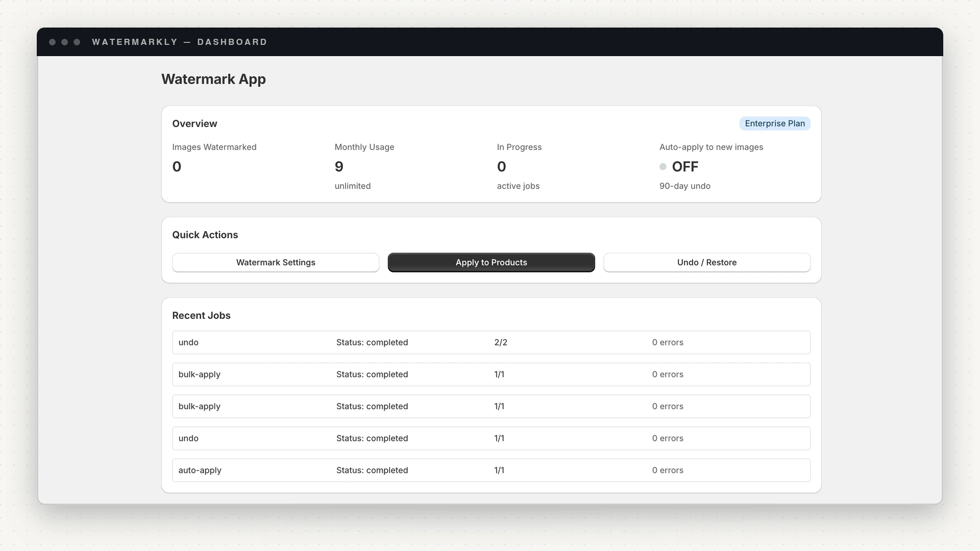Open Watermark Settings

point(276,262)
